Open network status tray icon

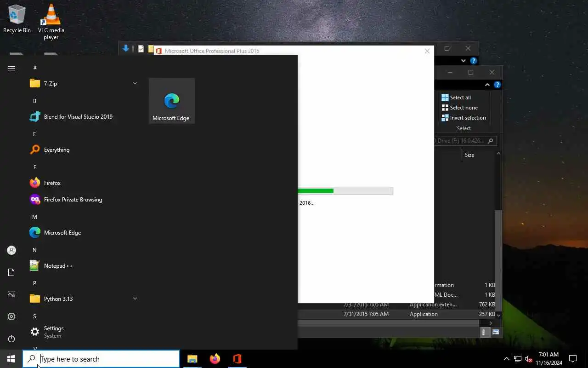point(518,359)
